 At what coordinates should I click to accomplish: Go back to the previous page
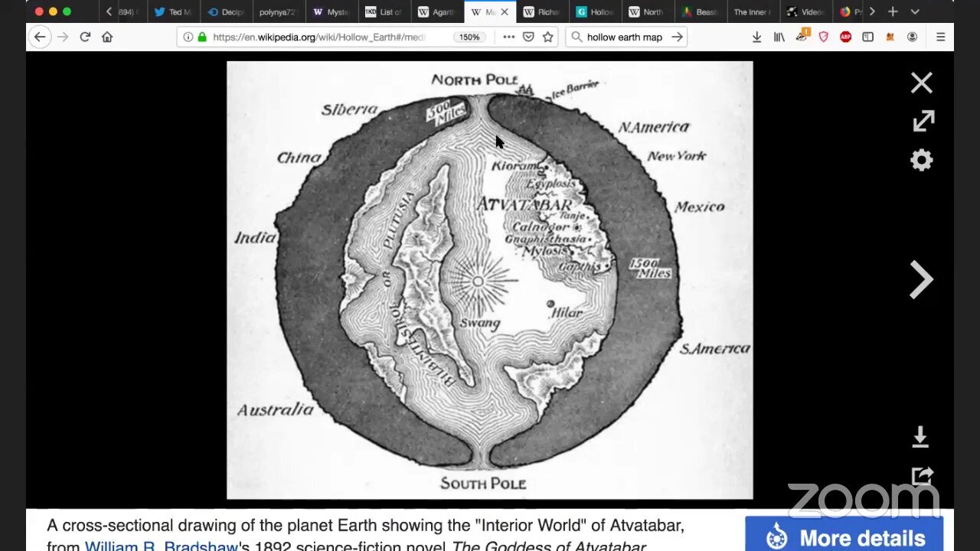click(40, 37)
